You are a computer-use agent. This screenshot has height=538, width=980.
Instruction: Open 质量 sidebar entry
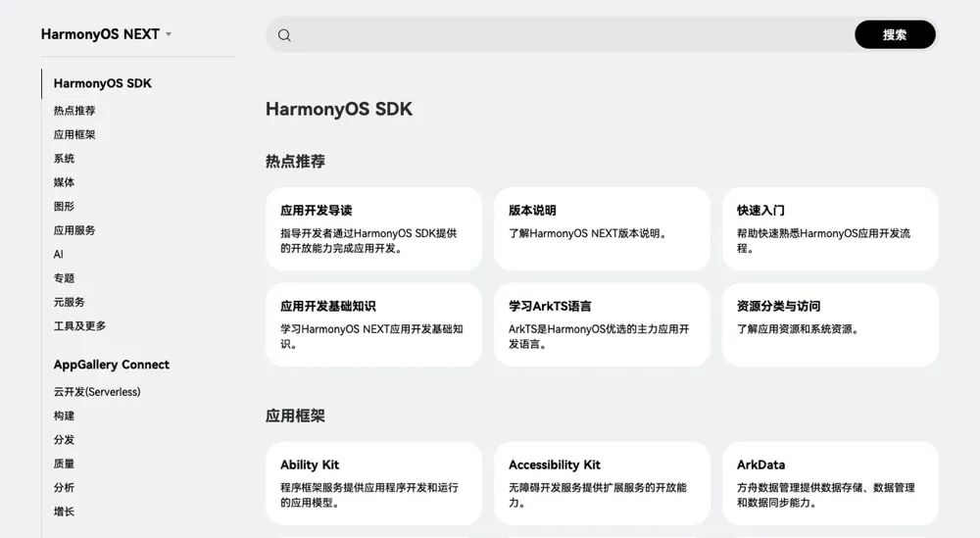(x=64, y=464)
